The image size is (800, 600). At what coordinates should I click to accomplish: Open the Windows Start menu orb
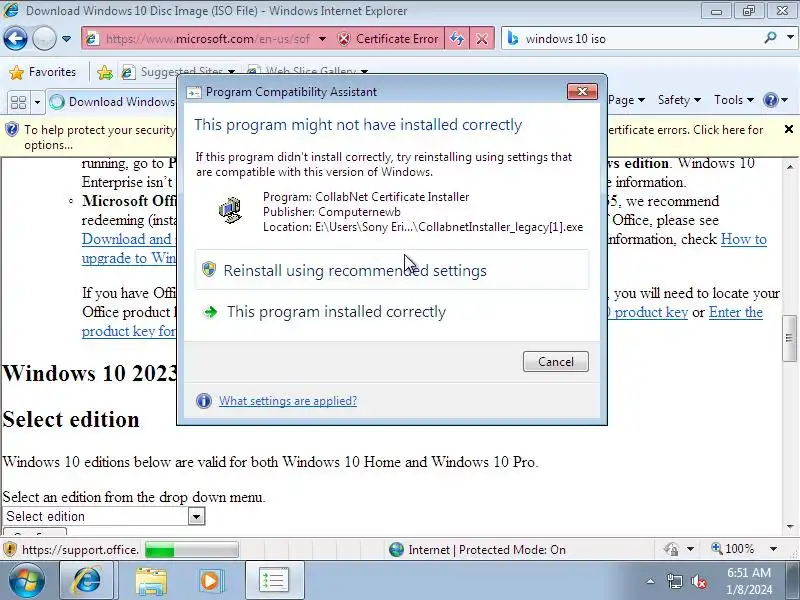click(27, 581)
